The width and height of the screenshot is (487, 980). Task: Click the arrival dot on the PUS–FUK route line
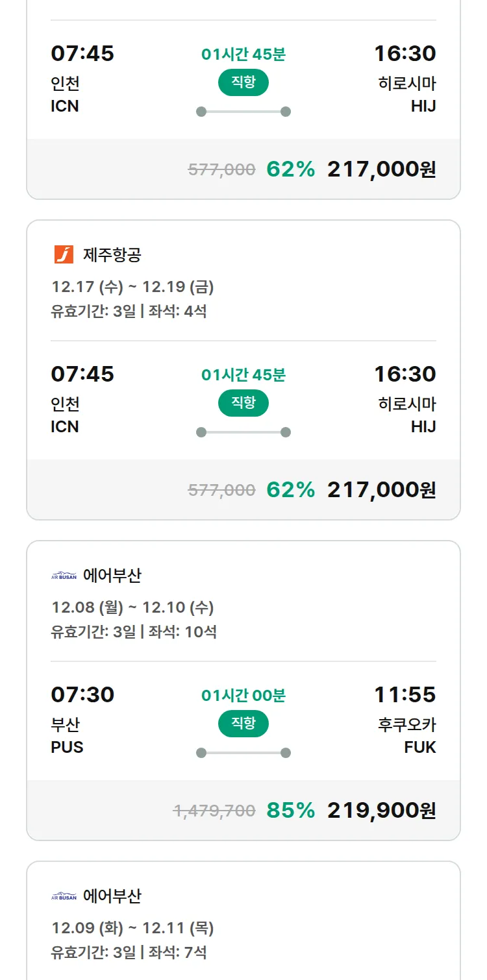pyautogui.click(x=286, y=753)
